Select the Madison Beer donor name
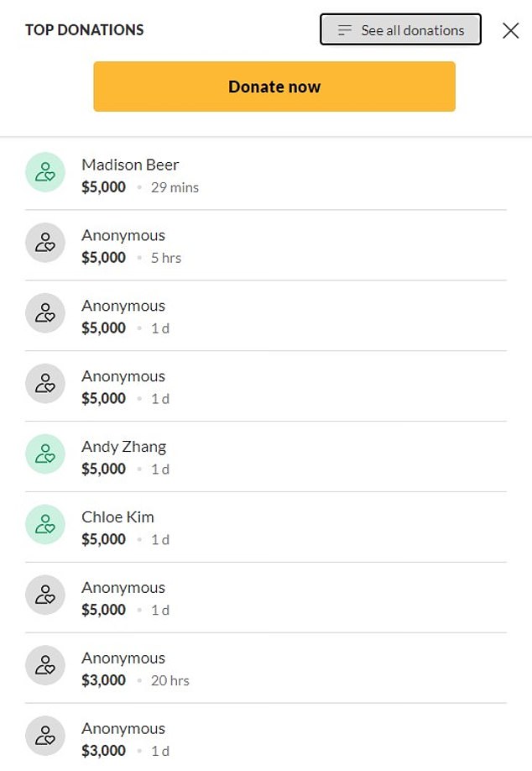Viewport: 532px width, 771px height. pyautogui.click(x=130, y=165)
